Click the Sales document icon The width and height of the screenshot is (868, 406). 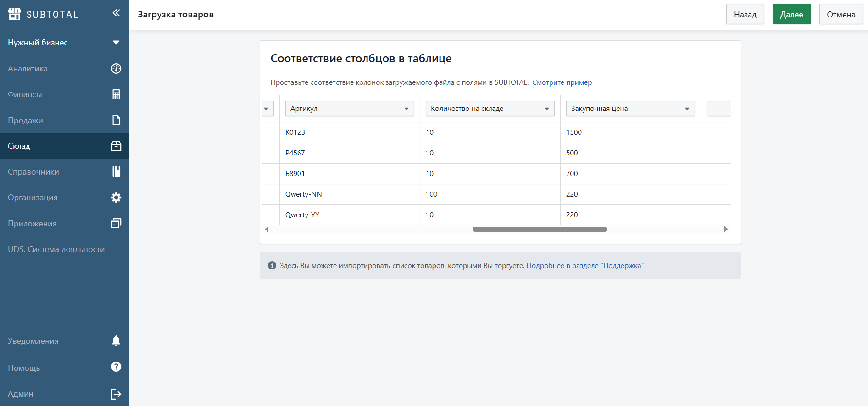(116, 120)
